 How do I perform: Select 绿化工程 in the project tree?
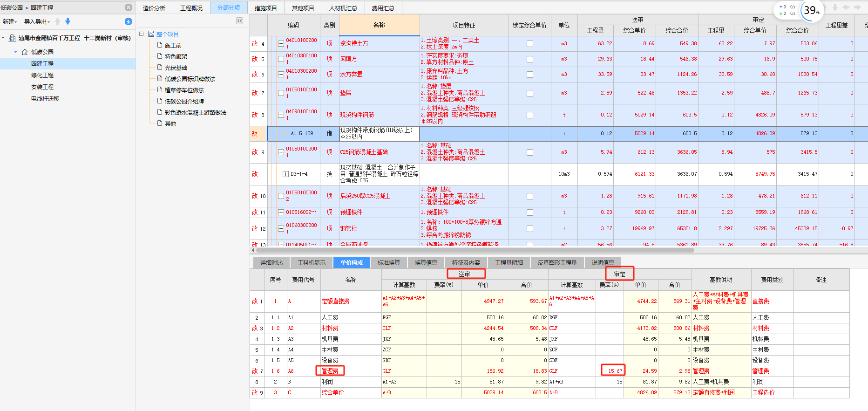(42, 75)
